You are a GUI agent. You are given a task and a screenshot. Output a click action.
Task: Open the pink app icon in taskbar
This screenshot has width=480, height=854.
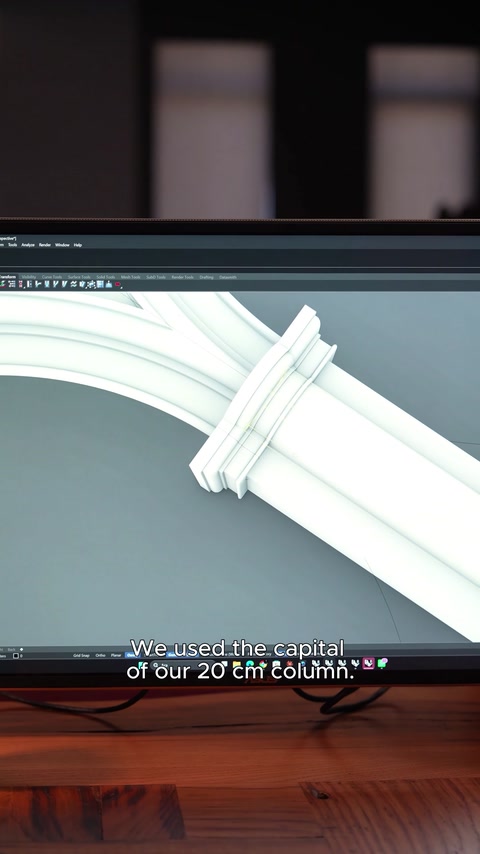click(x=368, y=663)
